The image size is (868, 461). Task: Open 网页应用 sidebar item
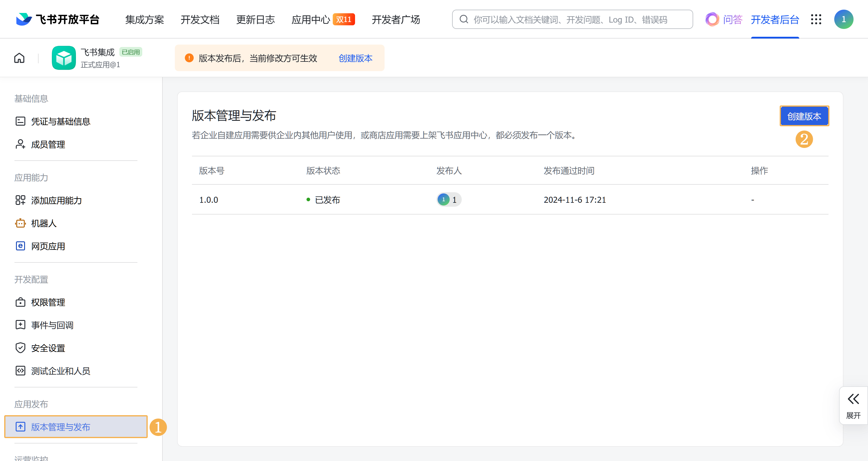pos(48,246)
